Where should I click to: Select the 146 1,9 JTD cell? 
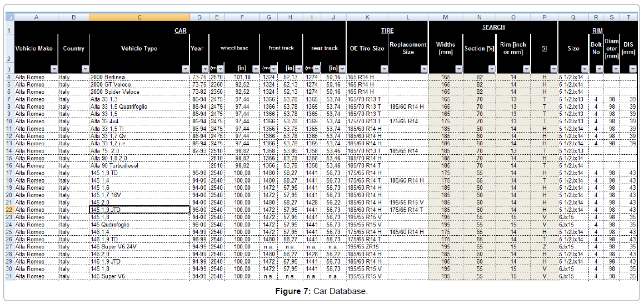click(x=139, y=261)
